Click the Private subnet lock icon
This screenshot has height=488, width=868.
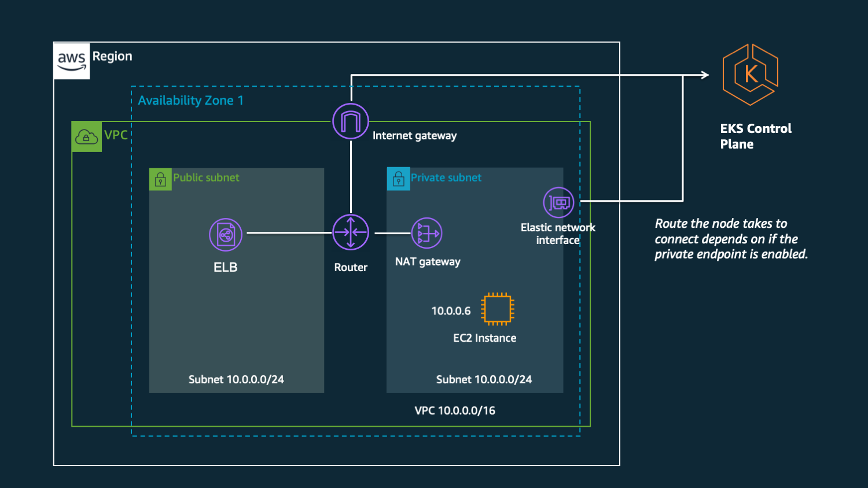pos(398,179)
